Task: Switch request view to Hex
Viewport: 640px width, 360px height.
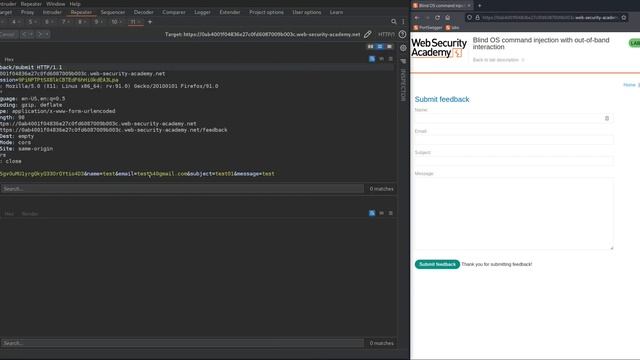Action: pyautogui.click(x=9, y=59)
